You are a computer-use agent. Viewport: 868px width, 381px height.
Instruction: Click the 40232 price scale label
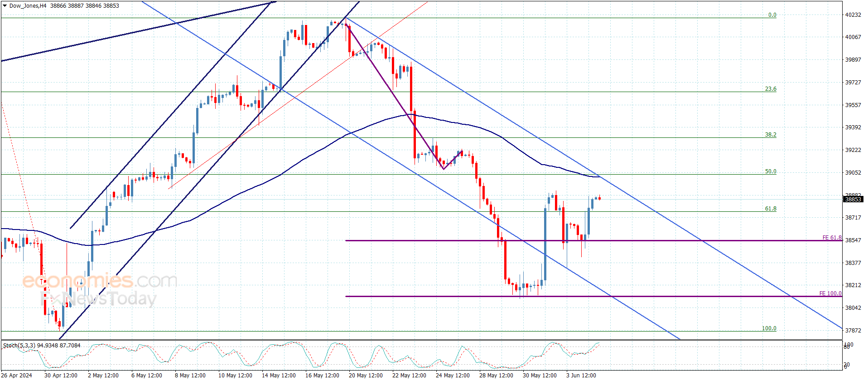853,15
